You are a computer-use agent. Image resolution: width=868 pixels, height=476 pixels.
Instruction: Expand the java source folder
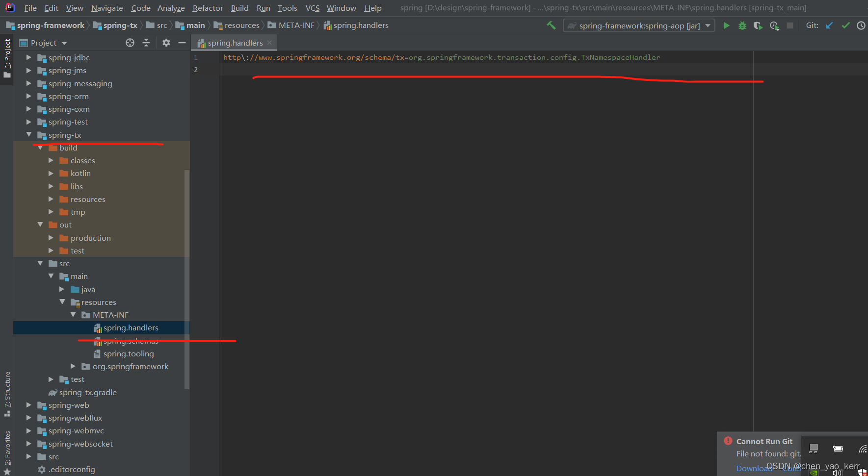coord(62,289)
